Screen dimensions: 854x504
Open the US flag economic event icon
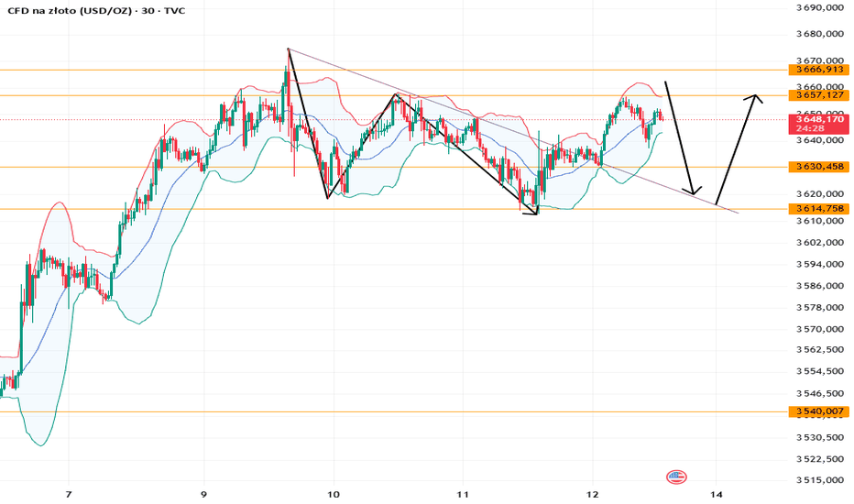point(676,477)
